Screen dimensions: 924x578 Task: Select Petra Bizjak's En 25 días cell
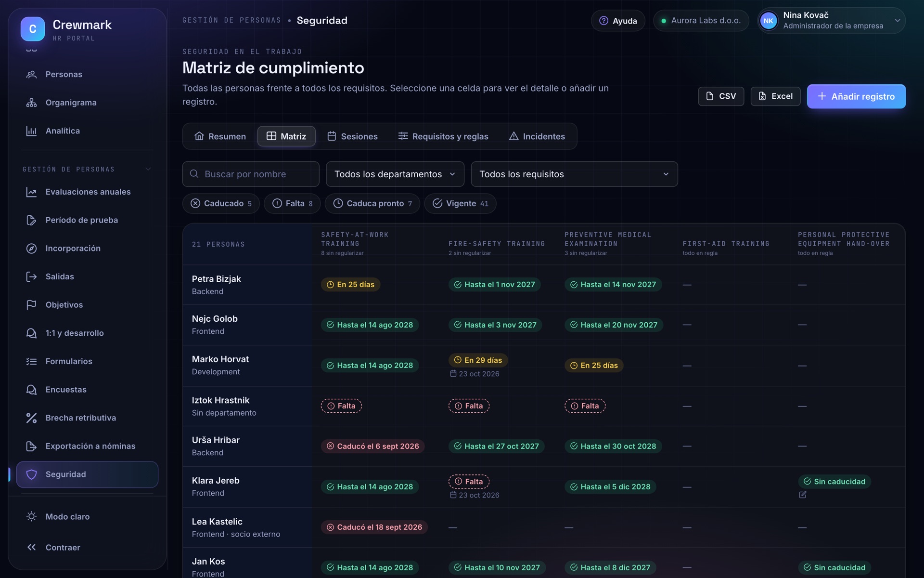[350, 285]
